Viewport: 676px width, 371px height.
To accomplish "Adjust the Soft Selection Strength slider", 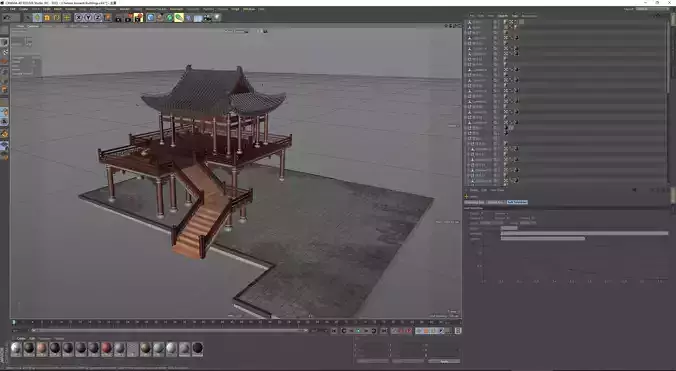I will pyautogui.click(x=584, y=234).
